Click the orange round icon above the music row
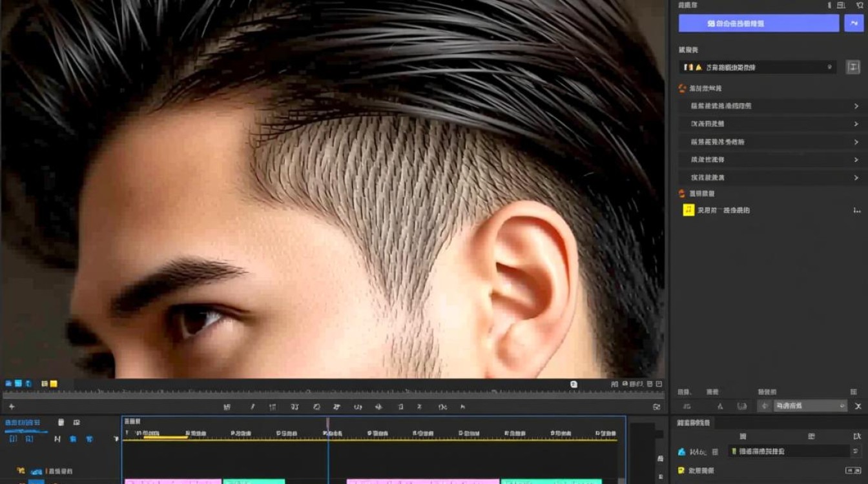The height and width of the screenshot is (484, 868). tap(682, 193)
